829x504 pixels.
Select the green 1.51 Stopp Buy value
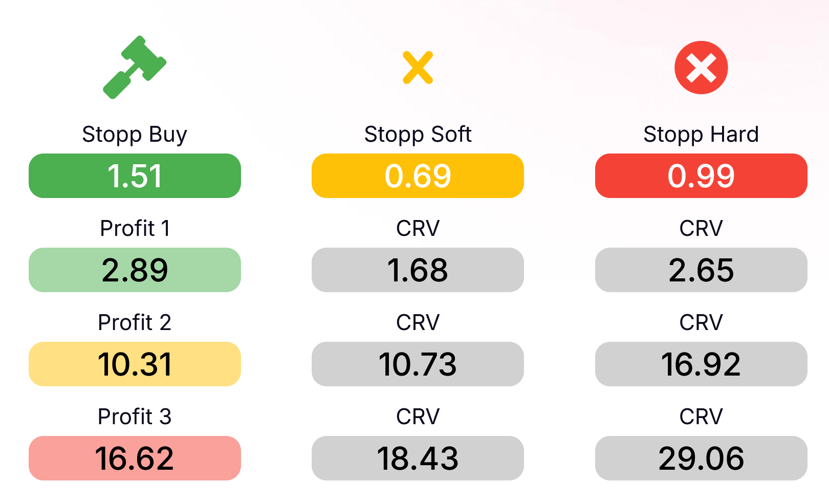135,176
